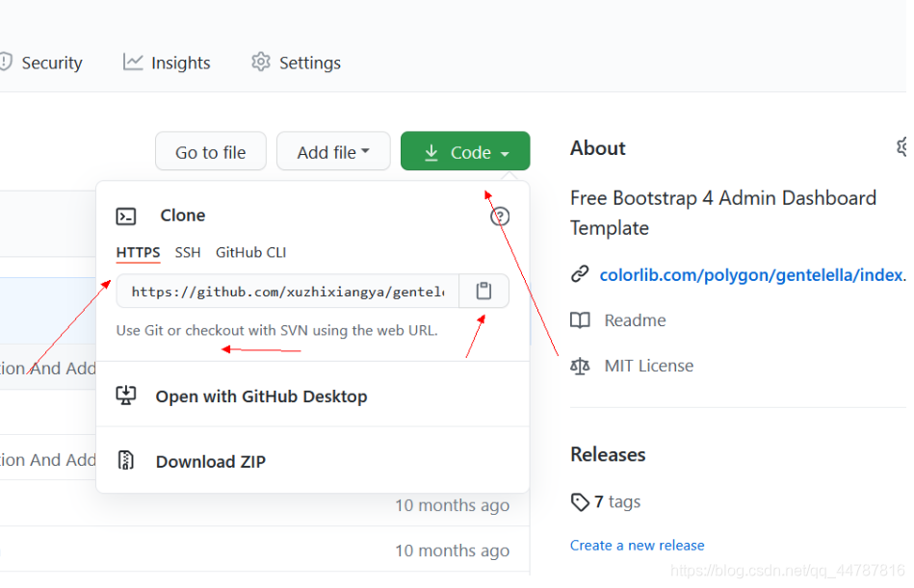Click the About heading
The height and width of the screenshot is (588, 914).
coord(597,148)
